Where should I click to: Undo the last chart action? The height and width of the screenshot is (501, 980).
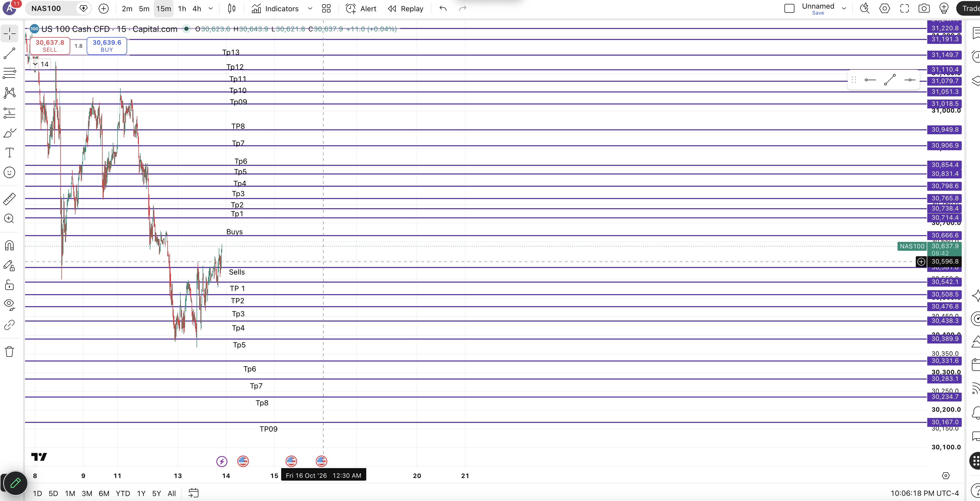coord(443,9)
